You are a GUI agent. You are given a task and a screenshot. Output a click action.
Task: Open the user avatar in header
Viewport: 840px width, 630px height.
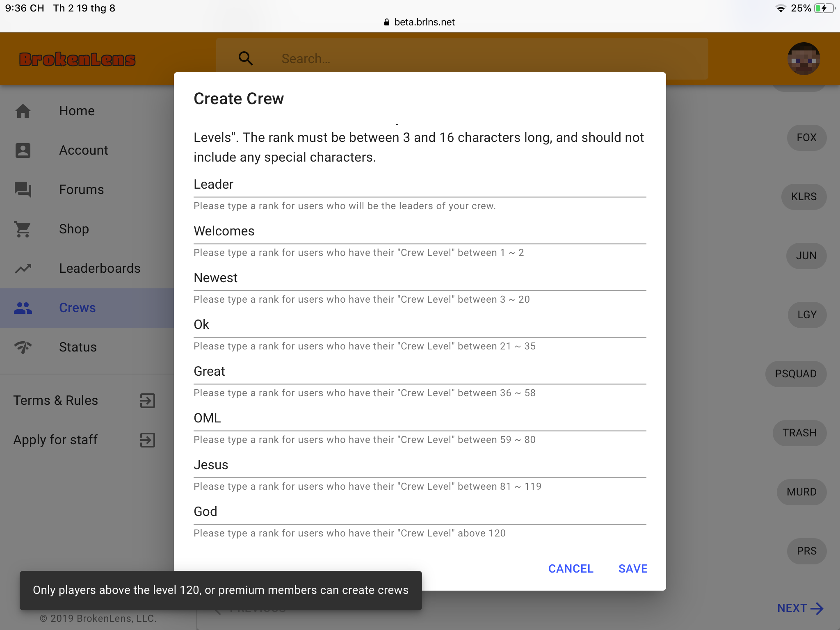coord(803,59)
